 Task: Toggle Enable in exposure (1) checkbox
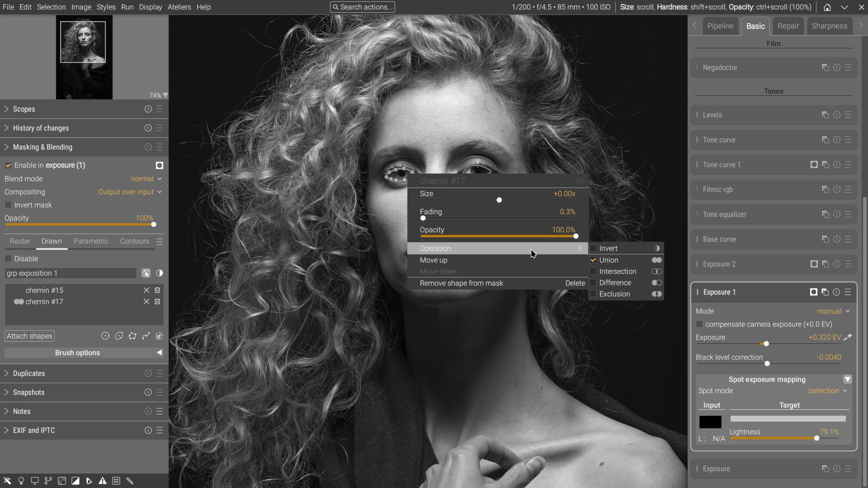[x=8, y=165]
